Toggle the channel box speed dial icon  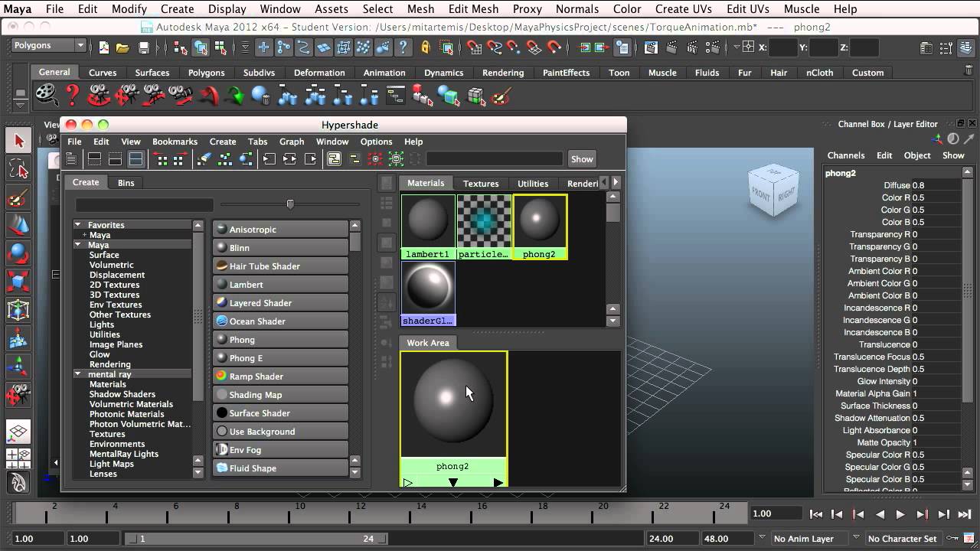point(953,139)
